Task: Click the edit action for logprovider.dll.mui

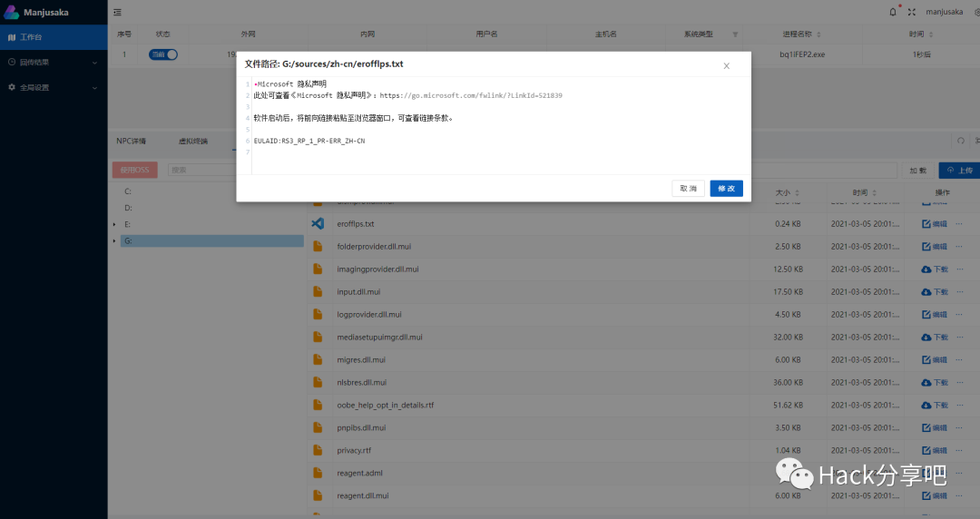Action: (x=935, y=315)
